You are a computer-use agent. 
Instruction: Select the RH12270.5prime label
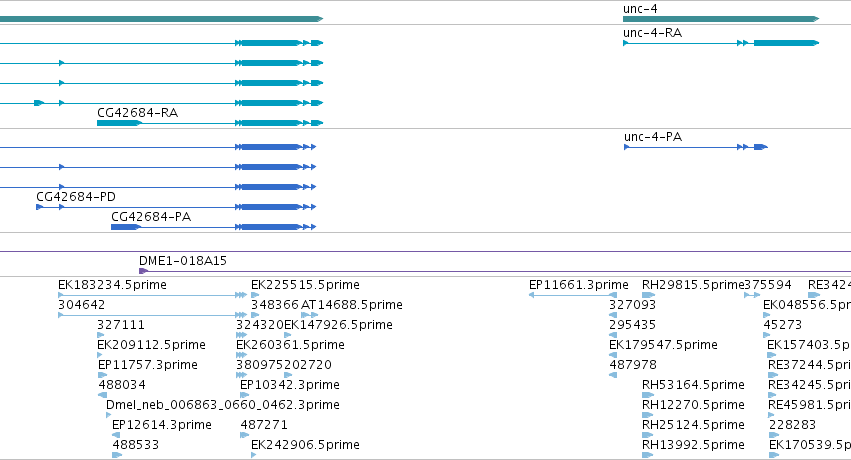point(693,405)
